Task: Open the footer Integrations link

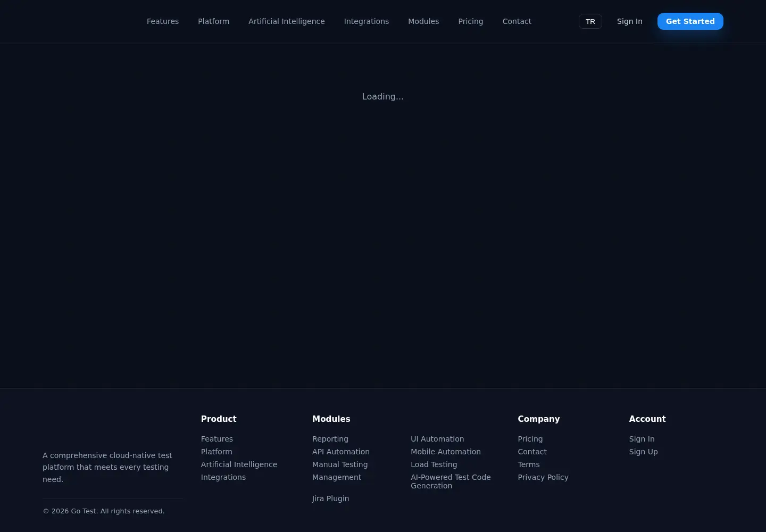Action: (x=223, y=477)
